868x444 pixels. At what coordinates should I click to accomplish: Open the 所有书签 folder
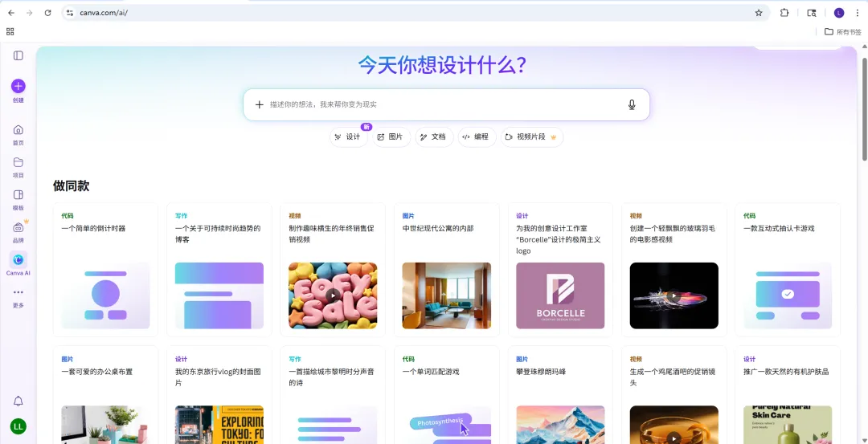click(842, 31)
